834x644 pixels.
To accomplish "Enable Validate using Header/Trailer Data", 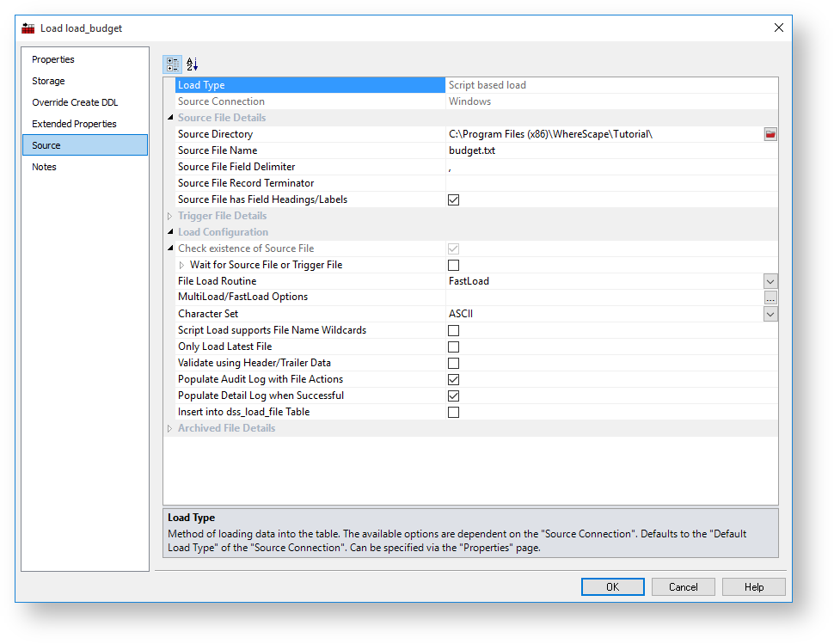I will click(453, 363).
